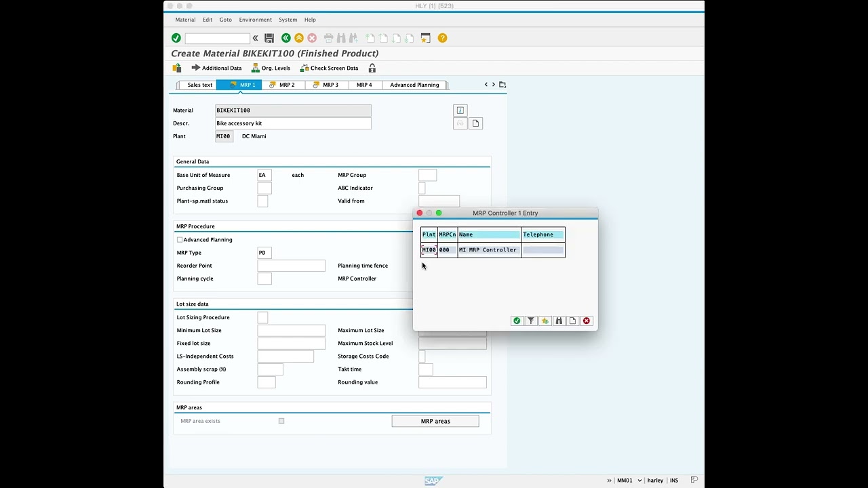Viewport: 868px width, 488px height.
Task: Open the Help menu
Action: coord(310,20)
